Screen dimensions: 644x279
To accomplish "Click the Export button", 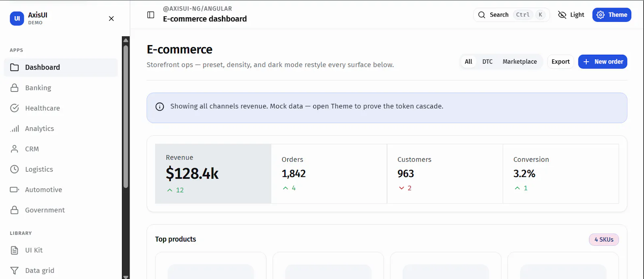I will pos(561,62).
